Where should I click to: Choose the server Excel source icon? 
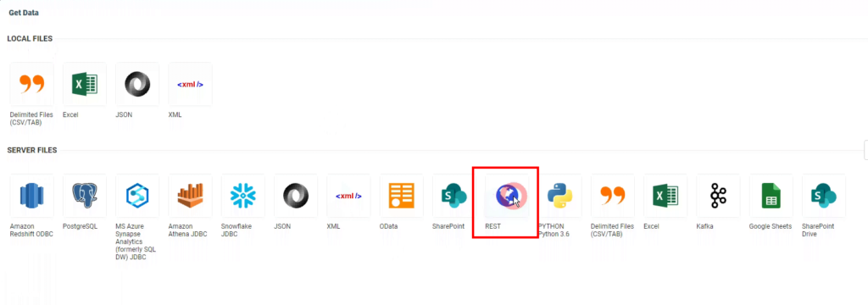pos(665,196)
